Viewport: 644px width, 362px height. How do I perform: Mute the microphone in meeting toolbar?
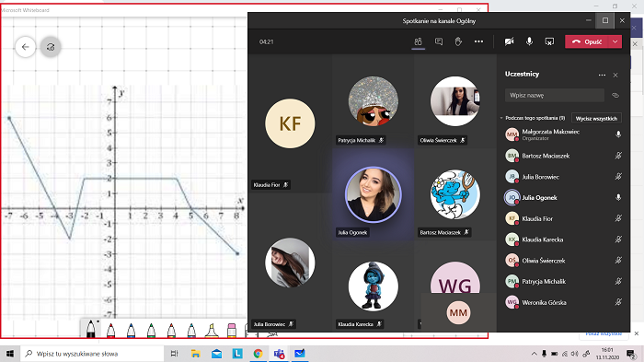(x=529, y=41)
